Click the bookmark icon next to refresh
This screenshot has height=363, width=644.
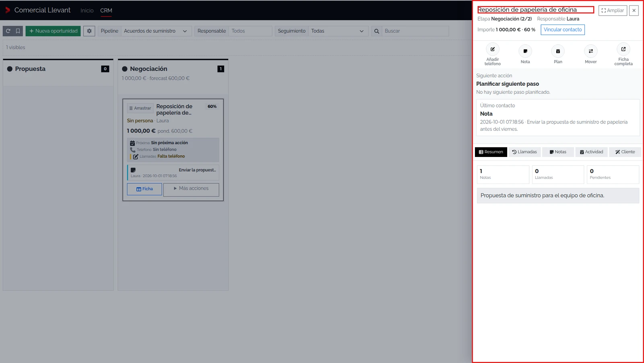tap(18, 31)
